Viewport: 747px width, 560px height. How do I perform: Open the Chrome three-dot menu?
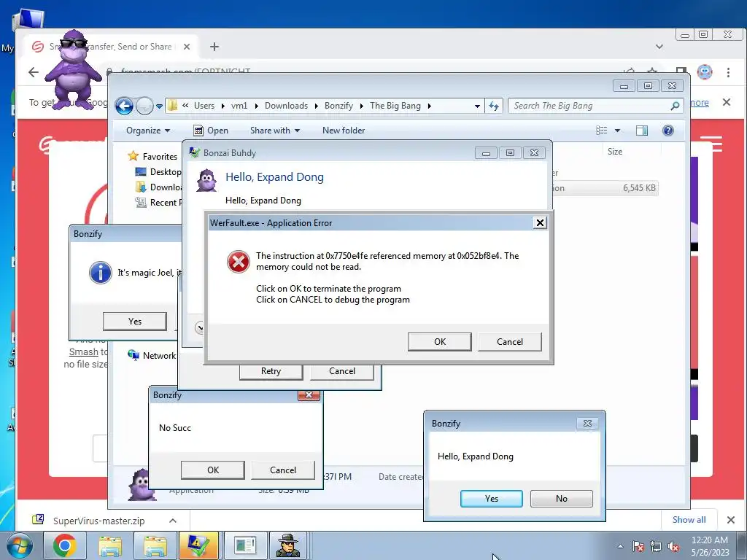pyautogui.click(x=728, y=72)
